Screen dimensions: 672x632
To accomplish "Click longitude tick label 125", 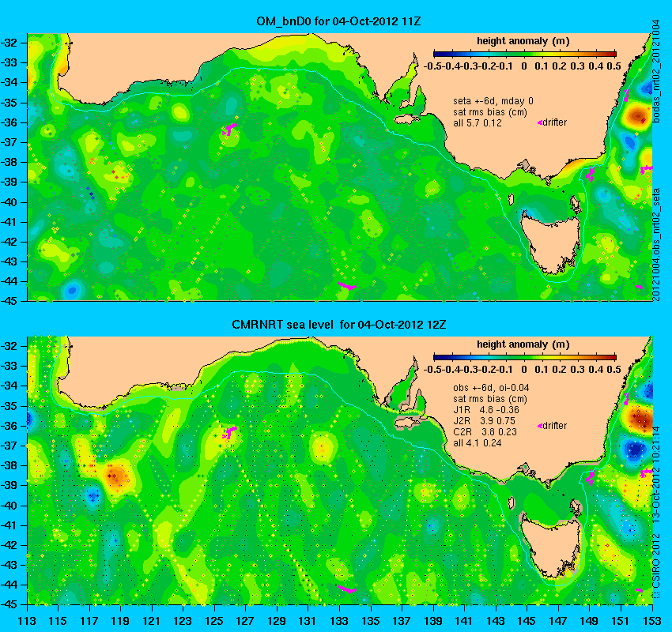I will pos(214,621).
